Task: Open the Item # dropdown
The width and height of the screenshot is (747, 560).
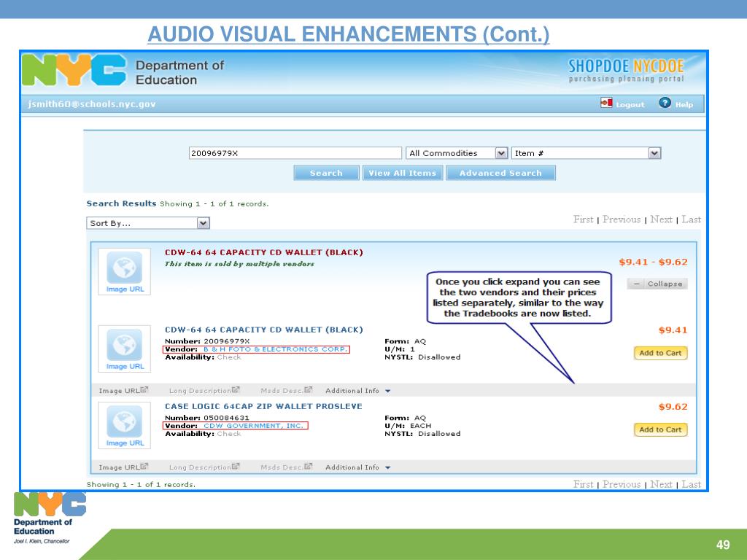Action: click(x=586, y=153)
